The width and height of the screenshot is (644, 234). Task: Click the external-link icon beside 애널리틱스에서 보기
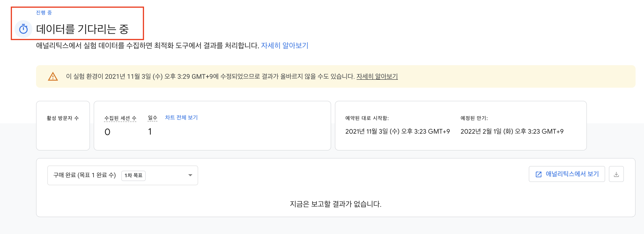tap(538, 174)
